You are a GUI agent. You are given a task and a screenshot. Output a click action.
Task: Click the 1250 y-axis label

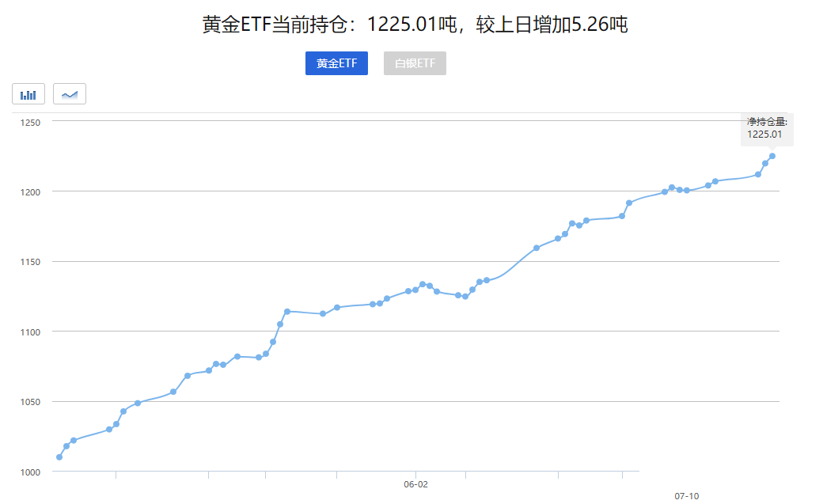[x=30, y=123]
